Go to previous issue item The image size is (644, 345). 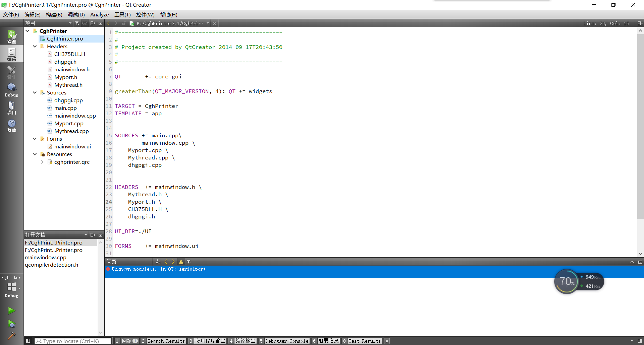click(166, 262)
